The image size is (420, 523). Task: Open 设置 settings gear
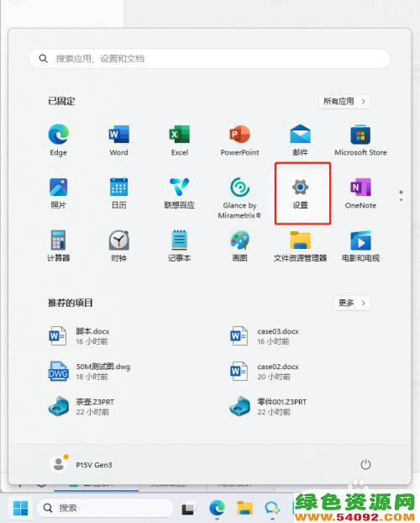point(301,193)
